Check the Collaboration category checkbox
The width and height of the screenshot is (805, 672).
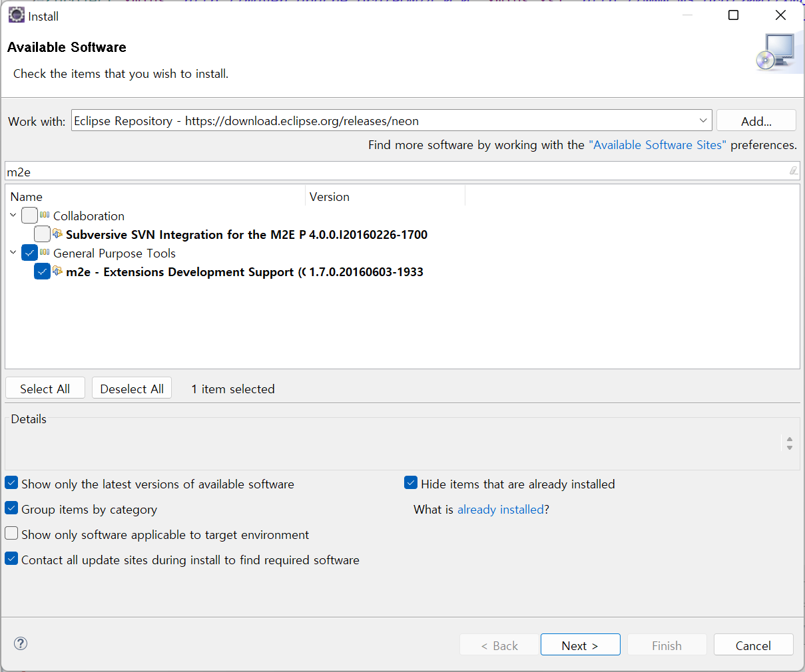coord(29,215)
